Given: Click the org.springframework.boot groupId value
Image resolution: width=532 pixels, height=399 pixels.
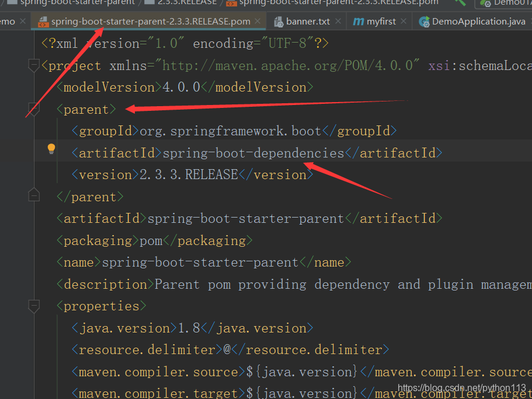Looking at the screenshot, I should pos(230,131).
